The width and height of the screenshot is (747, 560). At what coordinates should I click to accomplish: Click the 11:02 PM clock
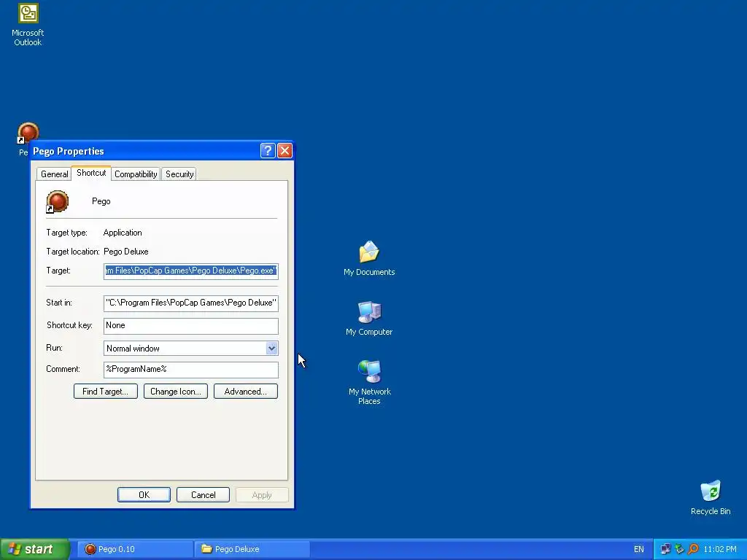point(720,549)
